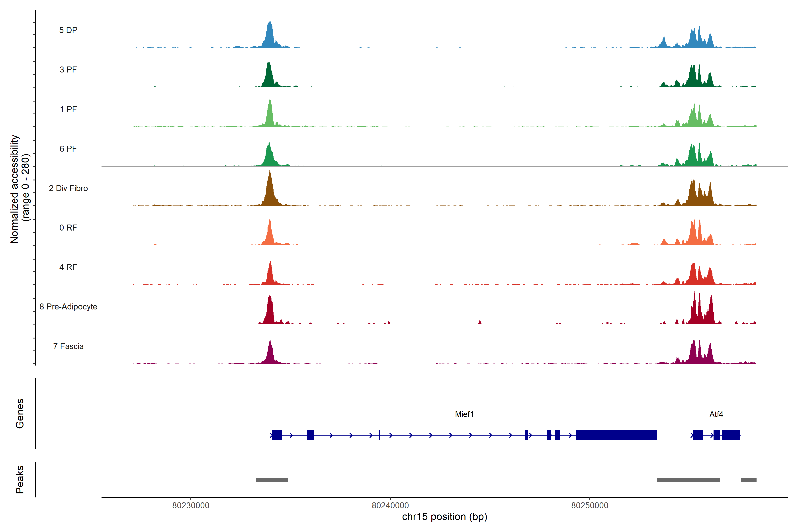This screenshot has height=532, width=798.
Task: Click the Atf4 gene name label
Action: coord(716,414)
